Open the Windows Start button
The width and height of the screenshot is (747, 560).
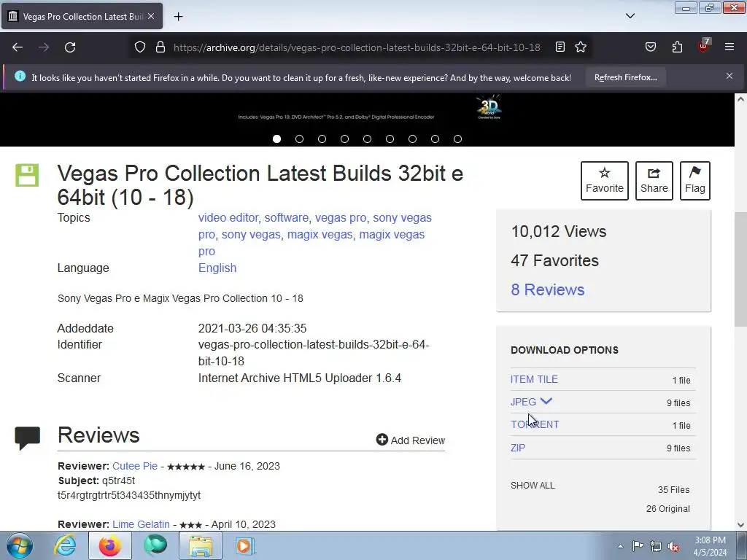pos(20,545)
